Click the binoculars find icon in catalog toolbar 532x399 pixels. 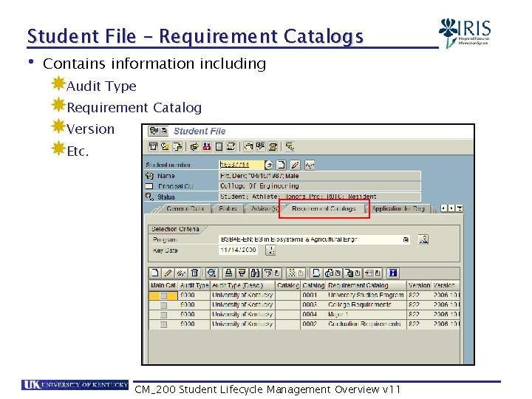coord(255,273)
